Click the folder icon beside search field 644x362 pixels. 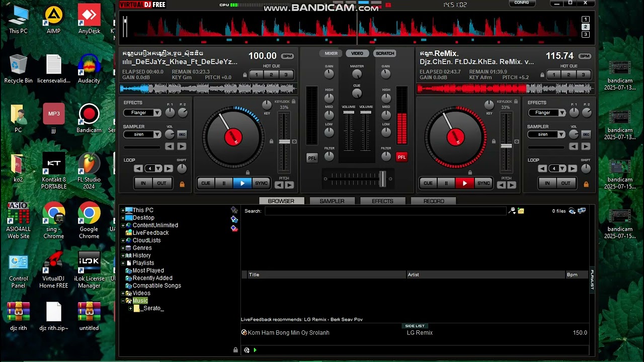tap(521, 211)
